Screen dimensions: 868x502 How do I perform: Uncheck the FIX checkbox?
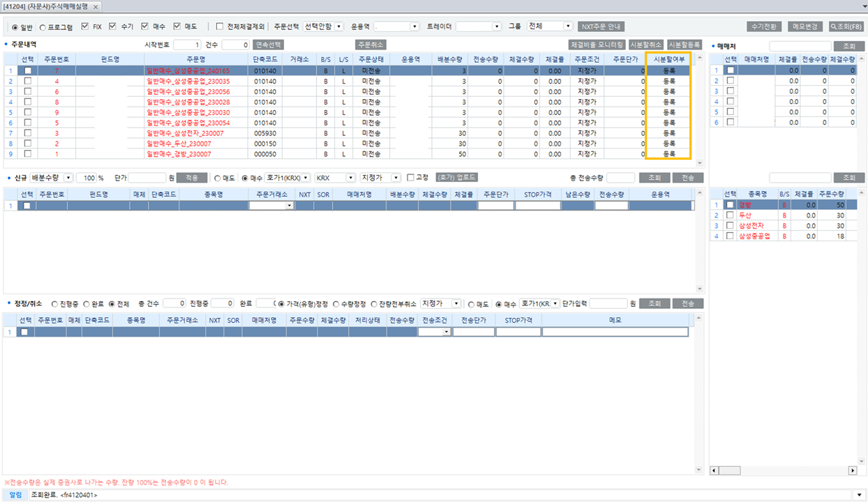(x=85, y=26)
